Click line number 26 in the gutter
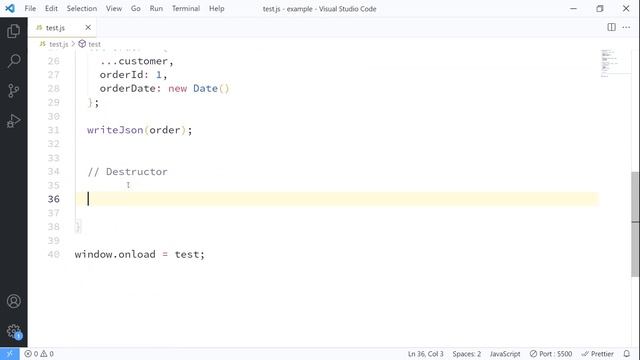The height and width of the screenshot is (360, 640). click(x=53, y=61)
